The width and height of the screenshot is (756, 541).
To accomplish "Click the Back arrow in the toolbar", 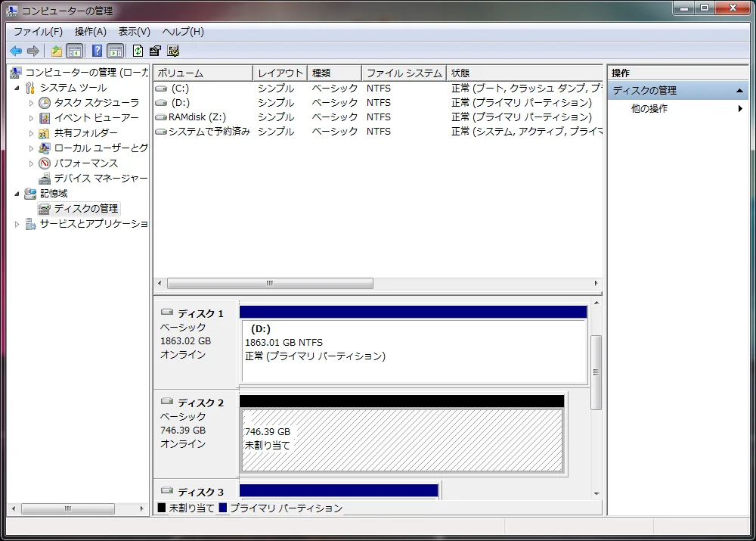I will (16, 51).
